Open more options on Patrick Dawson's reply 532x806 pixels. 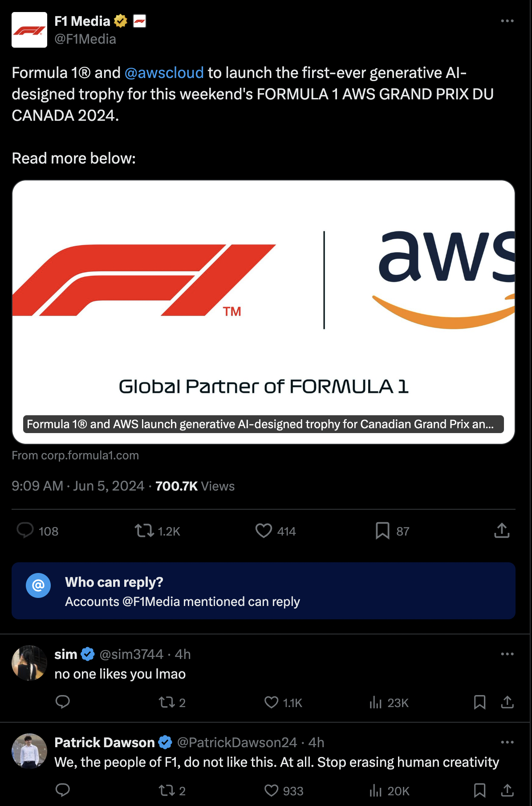[507, 742]
